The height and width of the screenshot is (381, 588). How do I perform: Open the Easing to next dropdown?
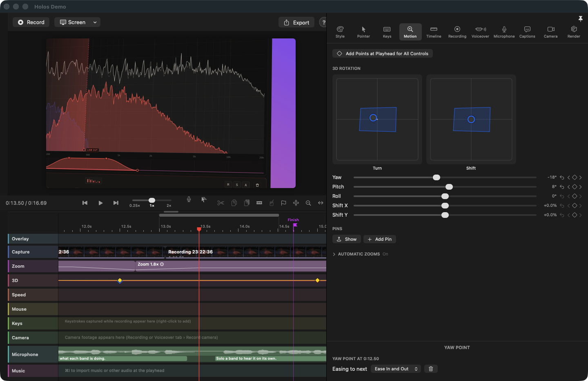click(396, 369)
